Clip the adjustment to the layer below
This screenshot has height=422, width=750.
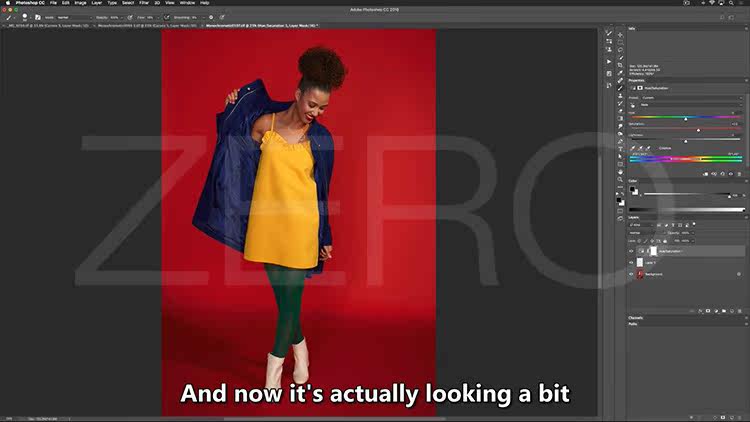pyautogui.click(x=705, y=174)
